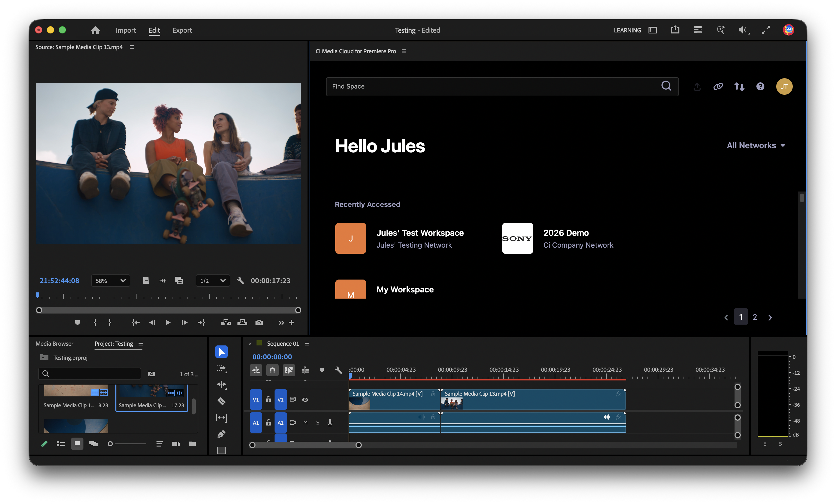Screen dimensions: 836x504
Task: Go to the Home screen
Action: point(95,30)
